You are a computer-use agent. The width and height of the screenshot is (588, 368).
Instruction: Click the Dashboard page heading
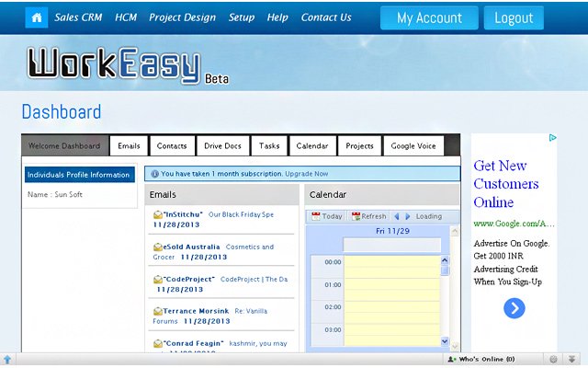click(x=62, y=112)
